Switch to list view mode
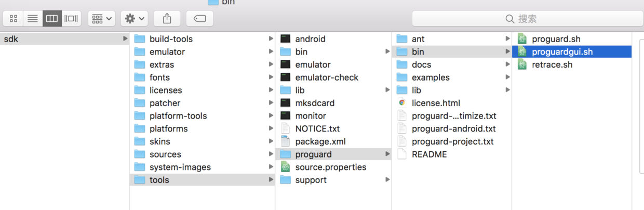This screenshot has height=210, width=644. coord(33,18)
